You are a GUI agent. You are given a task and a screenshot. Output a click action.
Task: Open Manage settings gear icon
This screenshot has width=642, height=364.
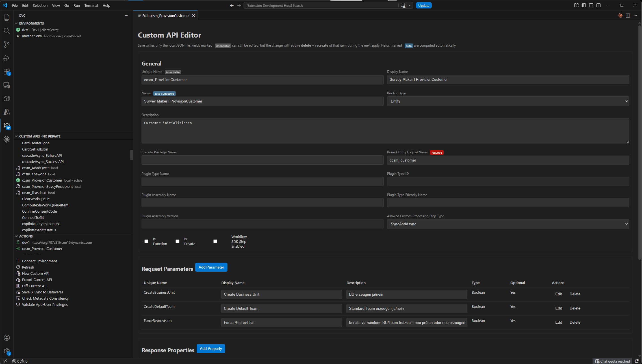point(7,351)
